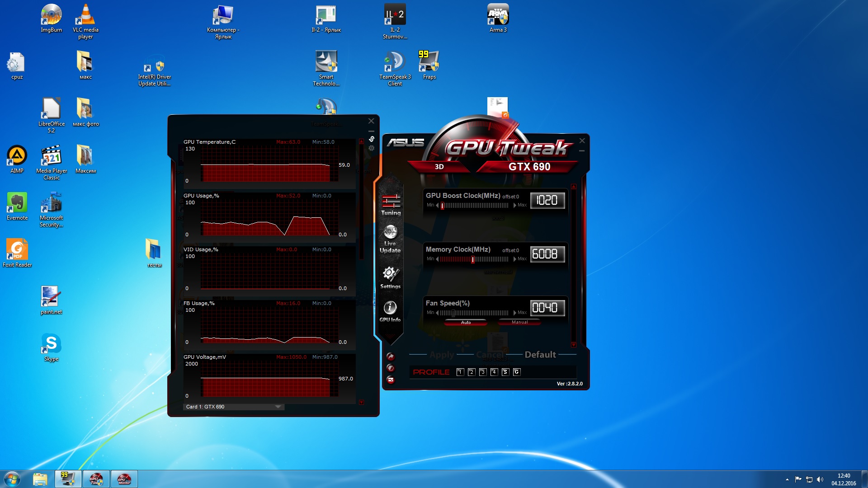Image resolution: width=868 pixels, height=488 pixels.
Task: Open Intel(R) Driver Update Utility shortcut
Action: point(155,70)
